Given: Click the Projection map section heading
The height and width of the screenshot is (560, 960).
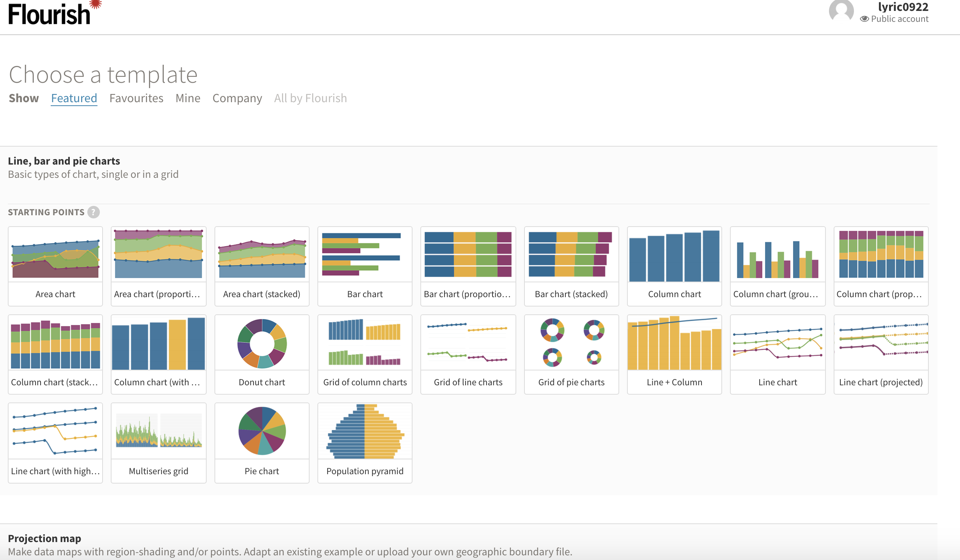Looking at the screenshot, I should (44, 538).
